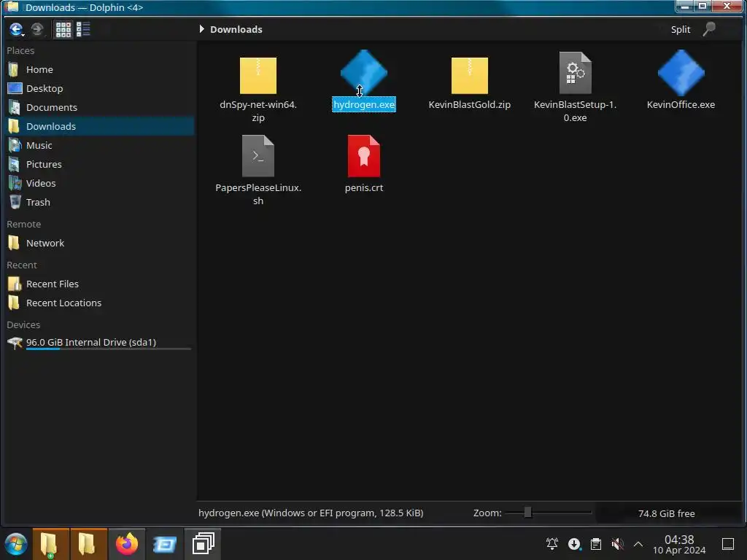Screen dimensions: 747x560
Task: Open second Dolphin folder taskbar entry
Action: click(88, 544)
